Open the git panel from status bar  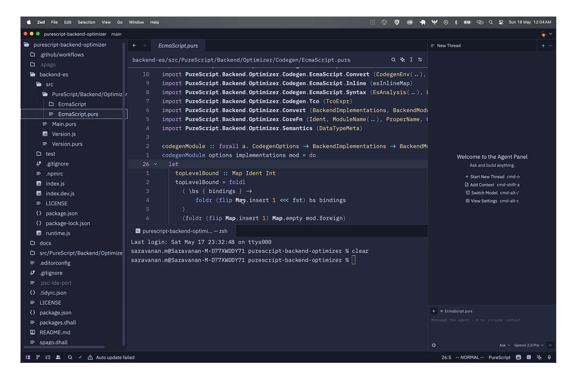(38, 357)
